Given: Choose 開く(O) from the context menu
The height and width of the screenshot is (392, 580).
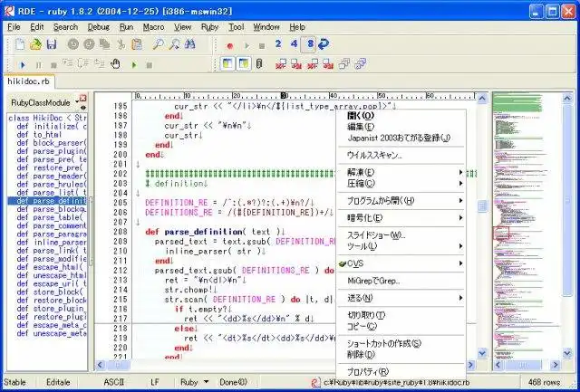Looking at the screenshot, I should (401, 116).
